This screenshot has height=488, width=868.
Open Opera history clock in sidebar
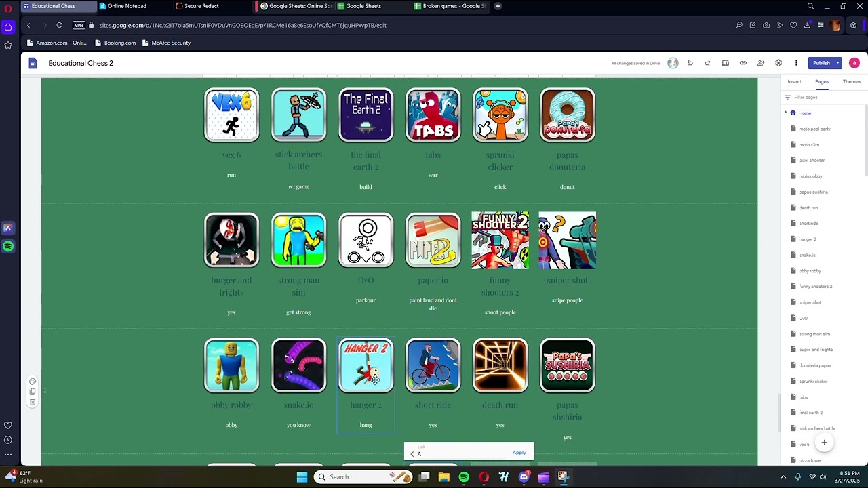[x=8, y=440]
